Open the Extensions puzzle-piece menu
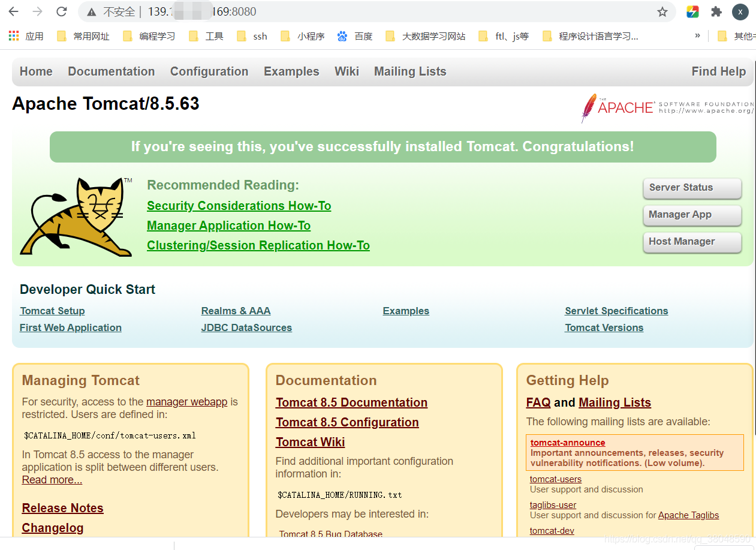Screen dimensions: 756x550 (x=716, y=11)
